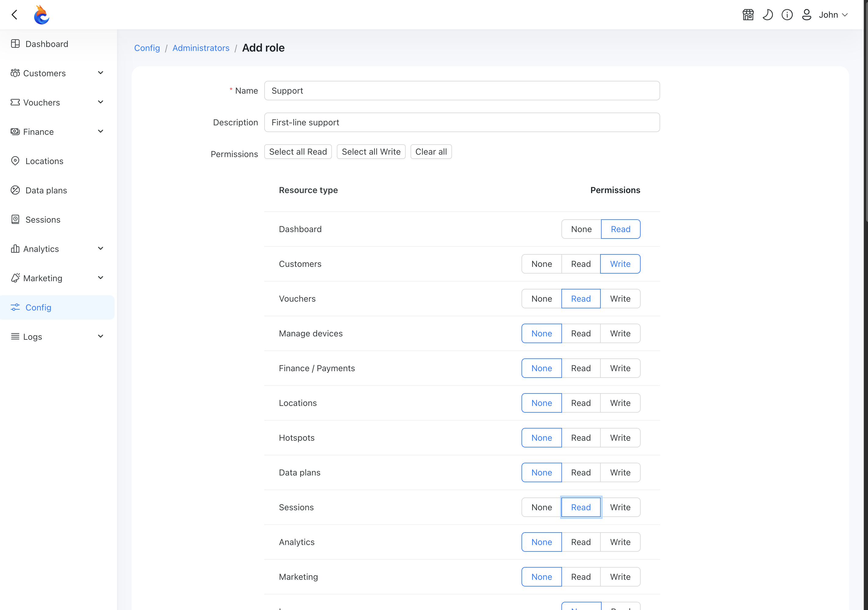Screen dimensions: 868x610
Task: Expand the Analytics sidebar chevron
Action: click(x=101, y=249)
